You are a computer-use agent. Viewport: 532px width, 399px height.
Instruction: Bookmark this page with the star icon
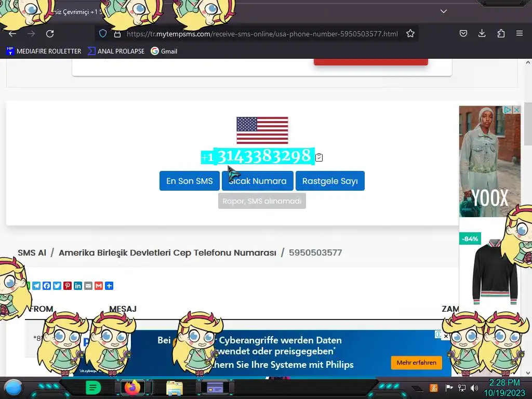pos(410,34)
